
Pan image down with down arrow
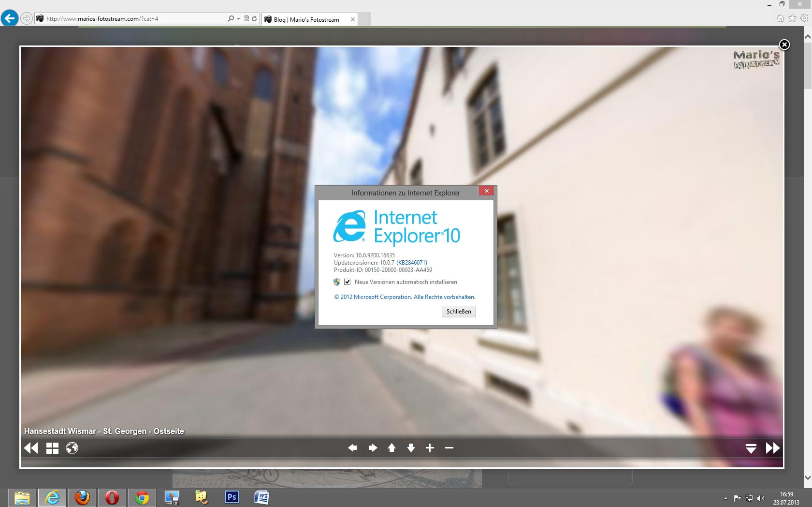[x=411, y=448]
